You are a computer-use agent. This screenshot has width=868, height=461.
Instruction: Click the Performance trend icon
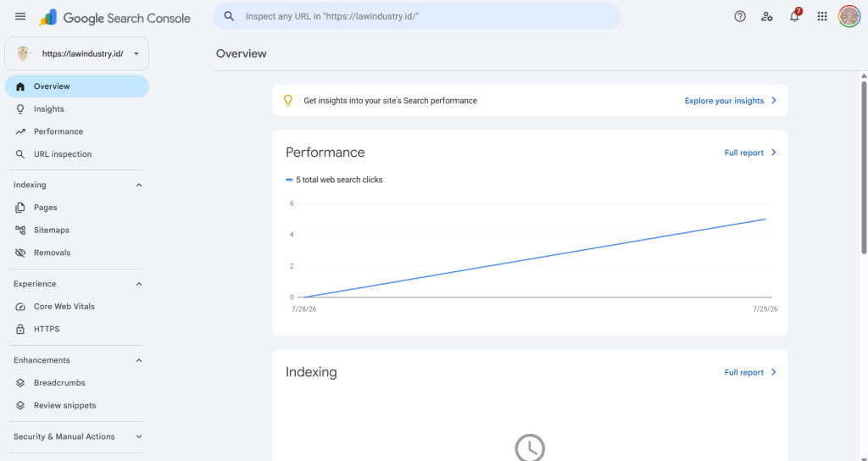[20, 131]
